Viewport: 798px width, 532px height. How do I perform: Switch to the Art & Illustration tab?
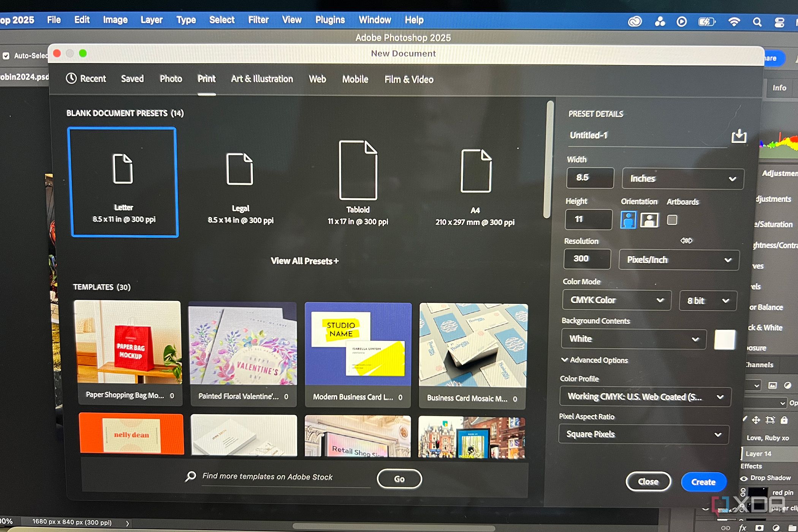[x=262, y=79]
